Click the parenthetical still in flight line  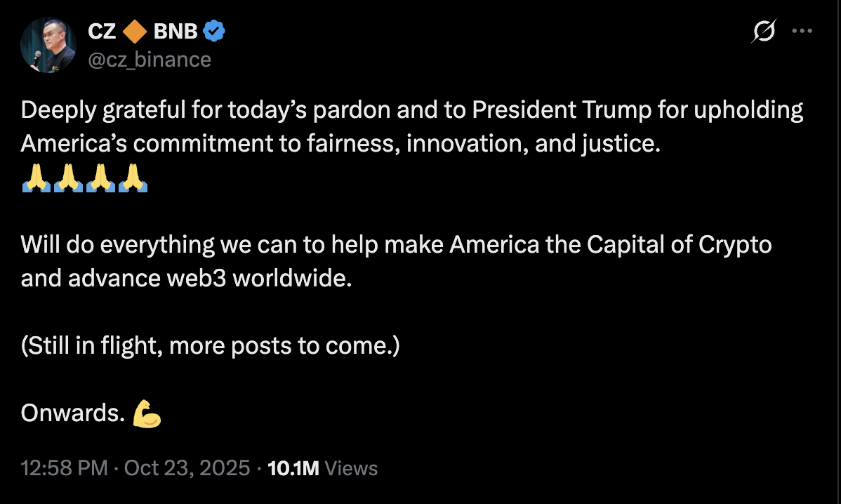click(x=209, y=345)
